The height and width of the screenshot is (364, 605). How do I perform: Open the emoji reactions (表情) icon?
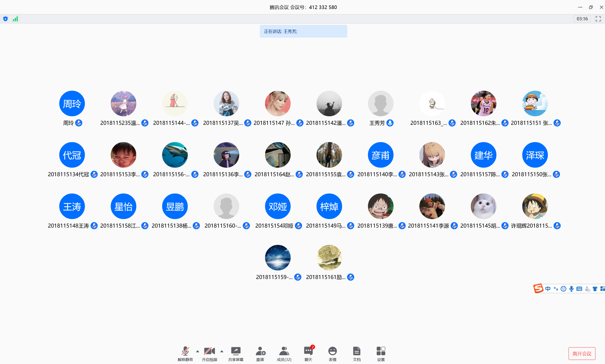coord(332,351)
